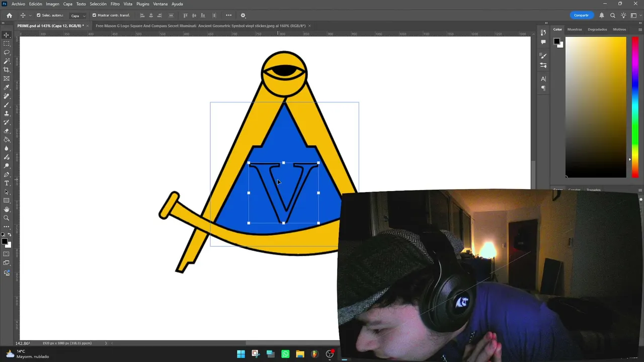Screen dimensions: 644x362
Task: Open the Comments panel icon
Action: tap(543, 42)
